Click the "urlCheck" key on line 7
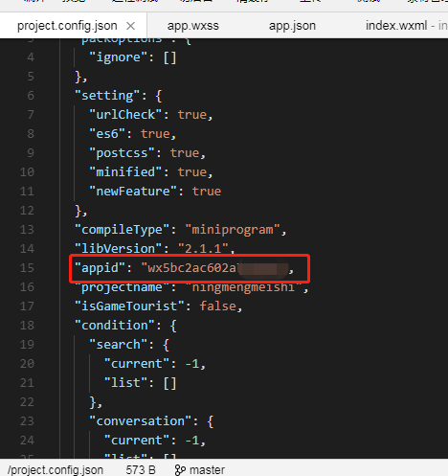This screenshot has width=448, height=476. 125,115
